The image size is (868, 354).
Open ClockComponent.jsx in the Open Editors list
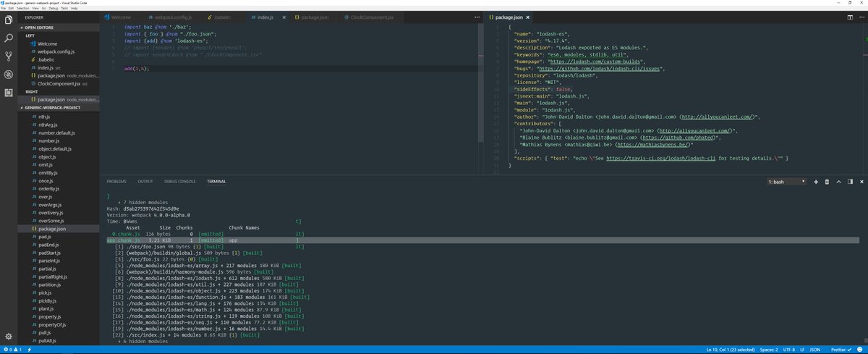[x=61, y=83]
